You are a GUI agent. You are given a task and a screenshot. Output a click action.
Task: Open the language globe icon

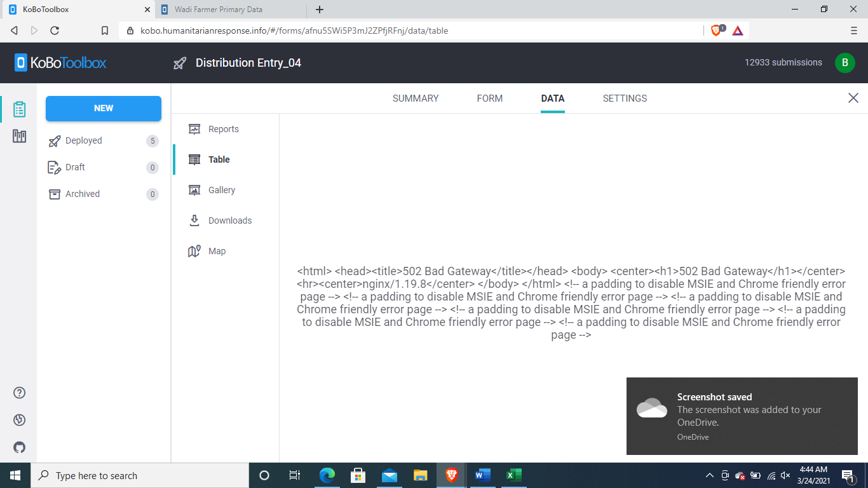[18, 420]
